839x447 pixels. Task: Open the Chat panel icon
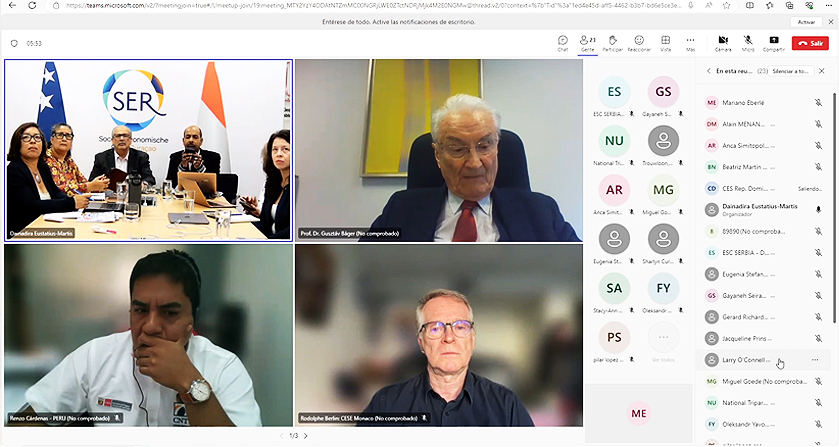[562, 43]
